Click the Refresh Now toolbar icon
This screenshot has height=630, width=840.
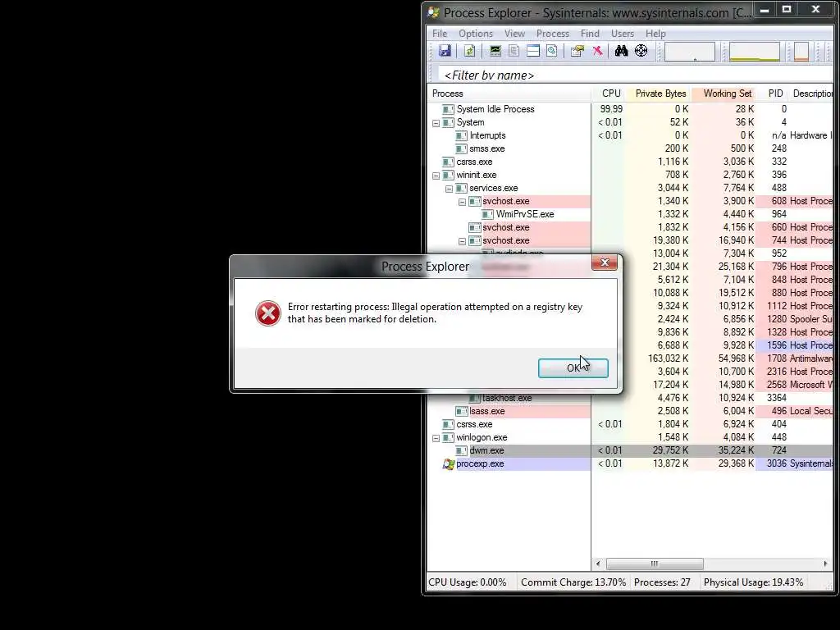click(x=469, y=51)
